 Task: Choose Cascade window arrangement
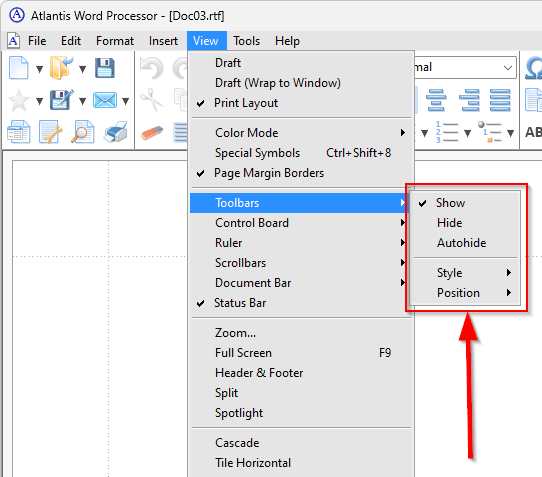point(301,443)
